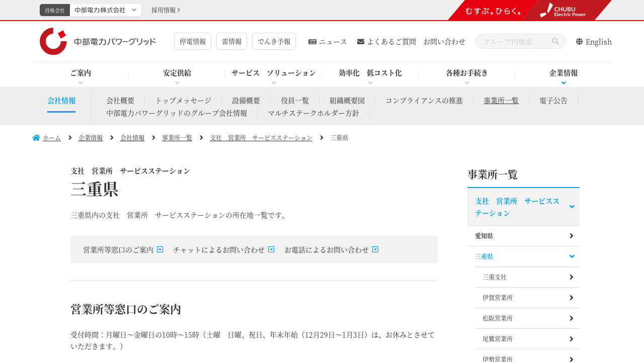Screen dimensions: 644x362
Task: Click the でんき予報 button
Action: [274, 41]
